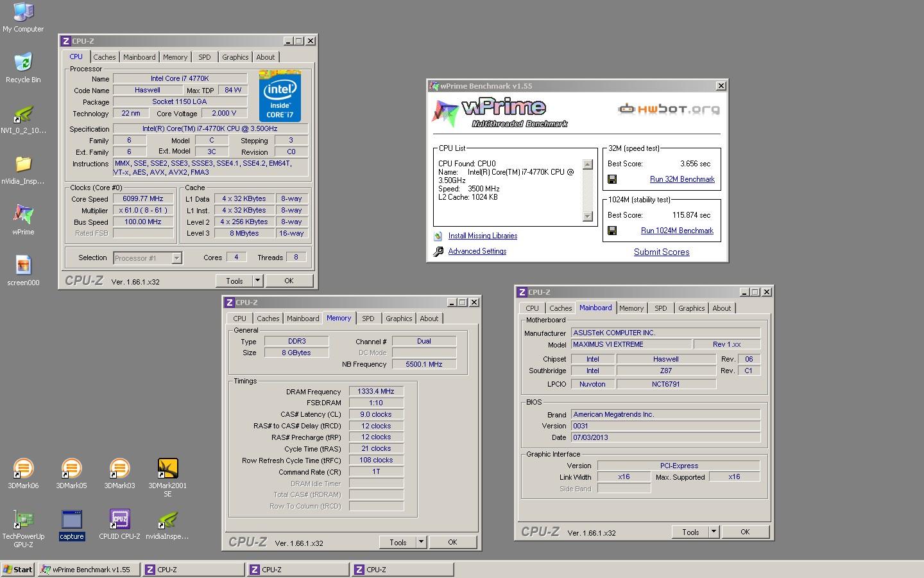This screenshot has width=924, height=578.
Task: Switch to Mainboard tab in CPU window
Action: click(x=139, y=57)
